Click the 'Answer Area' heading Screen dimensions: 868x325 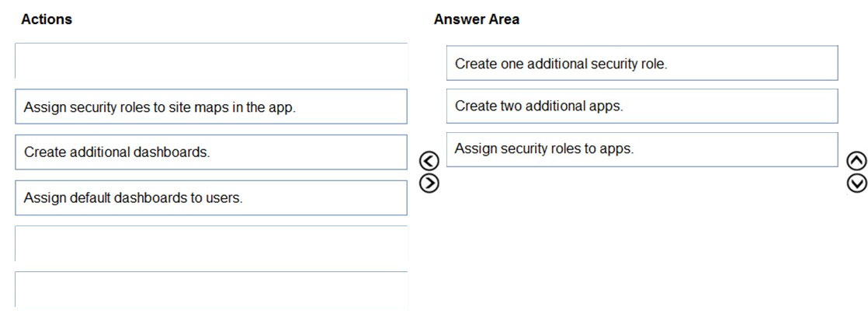(477, 19)
